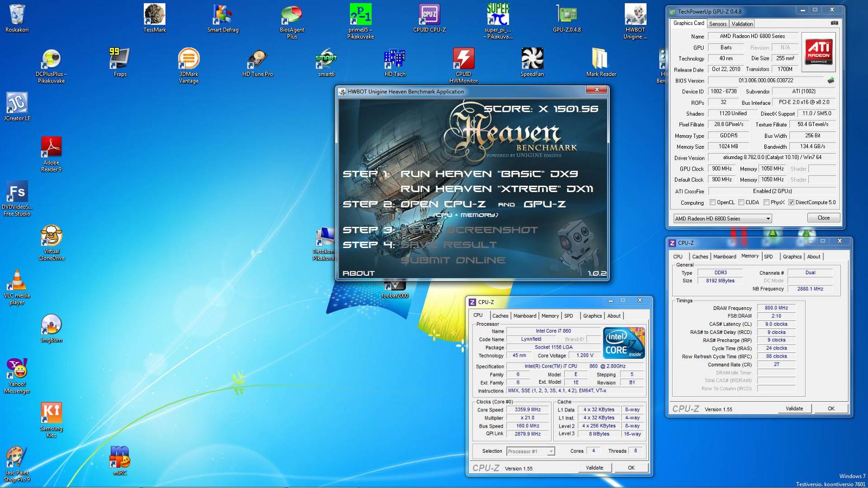This screenshot has width=868, height=488.
Task: Toggle CUDA checkbox in GPU-Z
Action: 741,202
